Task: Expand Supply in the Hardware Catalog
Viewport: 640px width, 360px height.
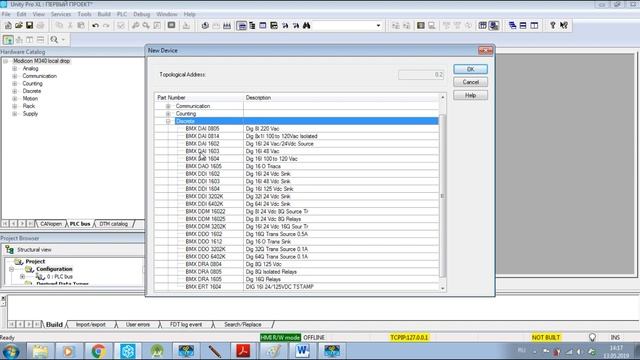Action: pos(15,113)
